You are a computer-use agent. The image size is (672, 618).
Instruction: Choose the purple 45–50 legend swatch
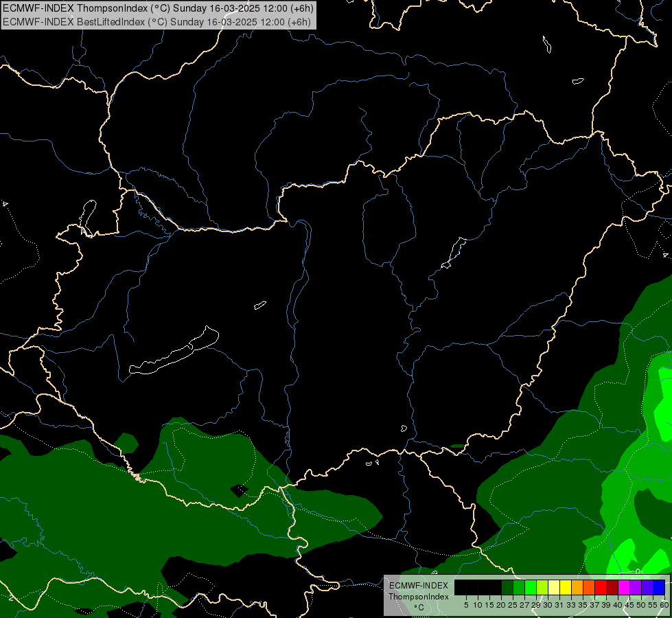pyautogui.click(x=636, y=587)
